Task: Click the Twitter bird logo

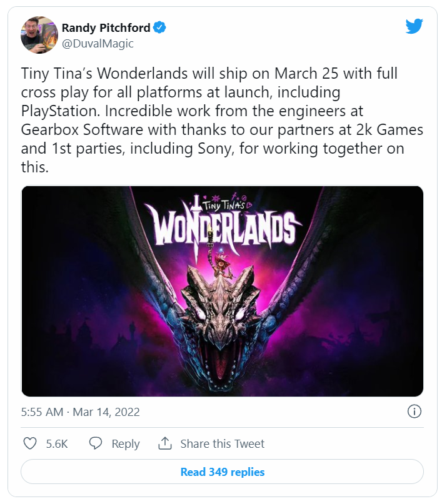Action: pos(414,26)
